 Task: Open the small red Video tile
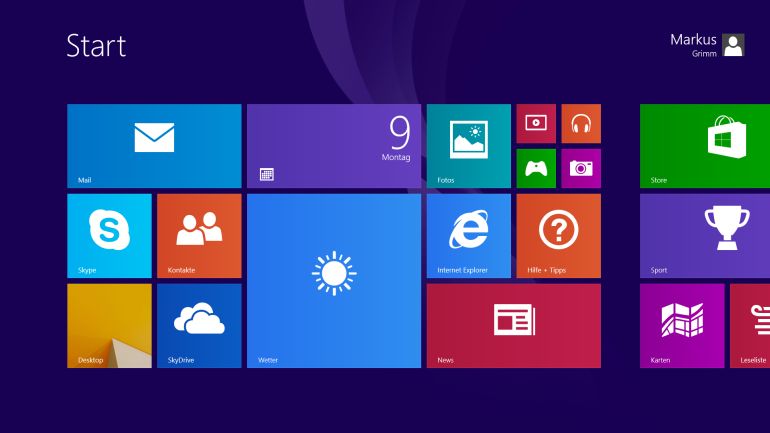click(x=536, y=123)
